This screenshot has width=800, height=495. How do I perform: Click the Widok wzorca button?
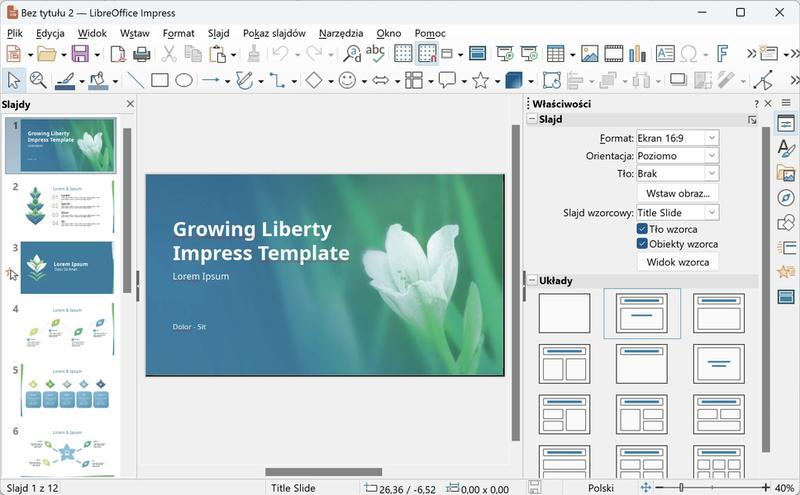point(678,262)
